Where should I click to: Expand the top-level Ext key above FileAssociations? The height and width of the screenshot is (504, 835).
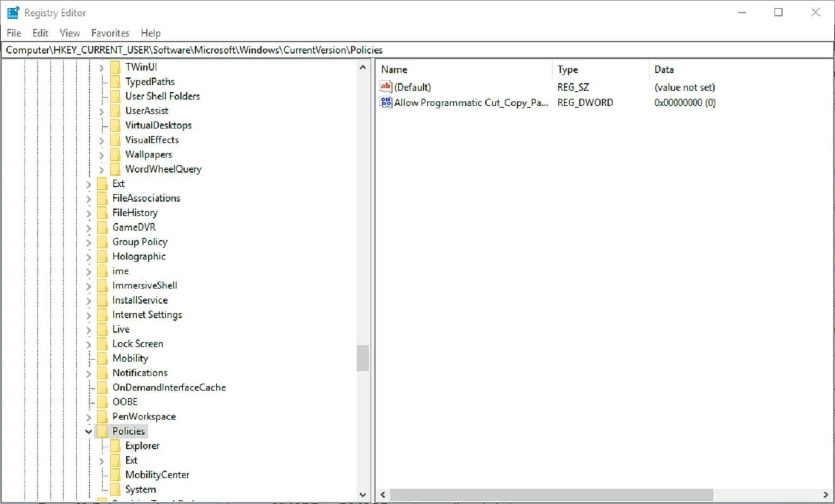89,184
